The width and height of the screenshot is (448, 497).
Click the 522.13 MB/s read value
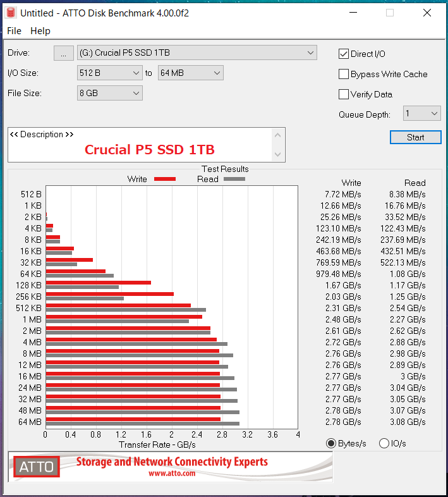coord(403,262)
